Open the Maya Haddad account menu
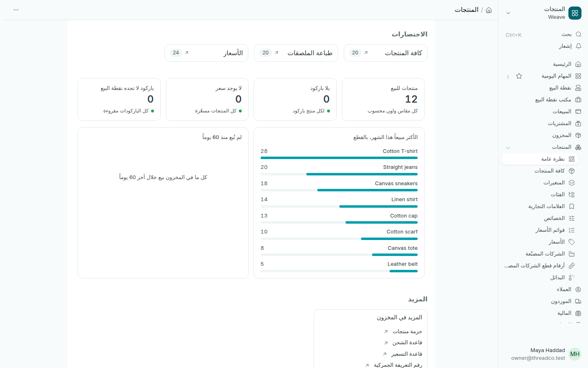 point(543,354)
